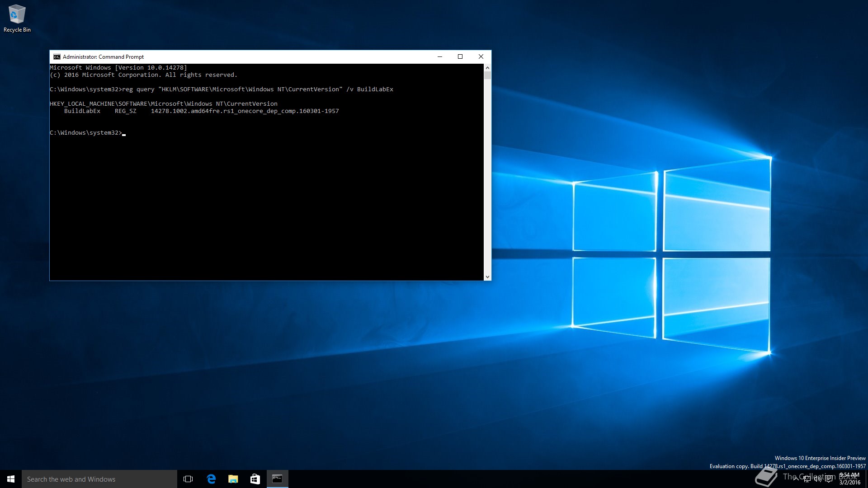The height and width of the screenshot is (488, 868).
Task: Click the Show desktop sliver at taskbar end
Action: pos(866,479)
